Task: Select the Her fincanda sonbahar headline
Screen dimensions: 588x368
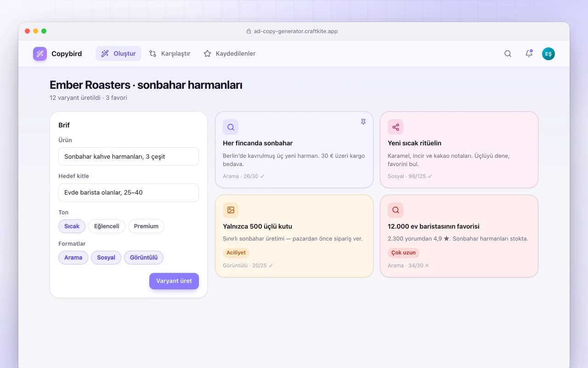Action: click(258, 143)
